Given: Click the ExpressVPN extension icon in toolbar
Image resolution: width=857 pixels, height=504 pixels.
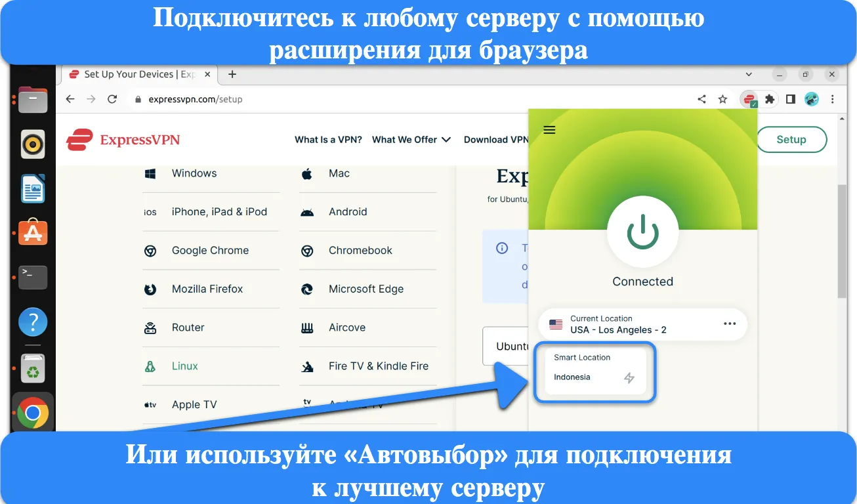Looking at the screenshot, I should [749, 100].
